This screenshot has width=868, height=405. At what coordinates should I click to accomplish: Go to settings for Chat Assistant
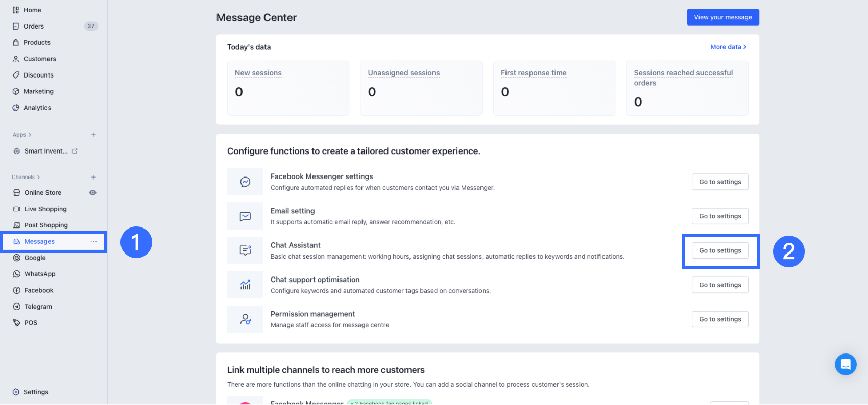pyautogui.click(x=720, y=251)
